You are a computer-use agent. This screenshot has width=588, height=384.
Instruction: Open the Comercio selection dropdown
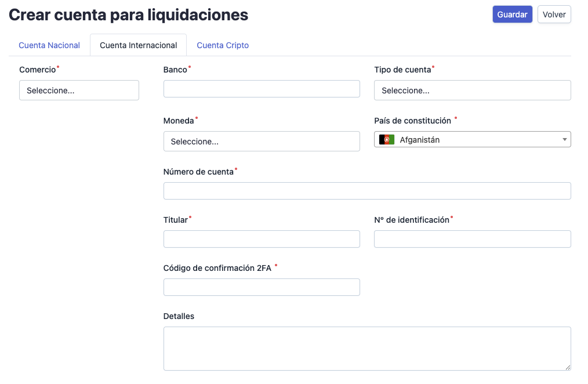79,90
